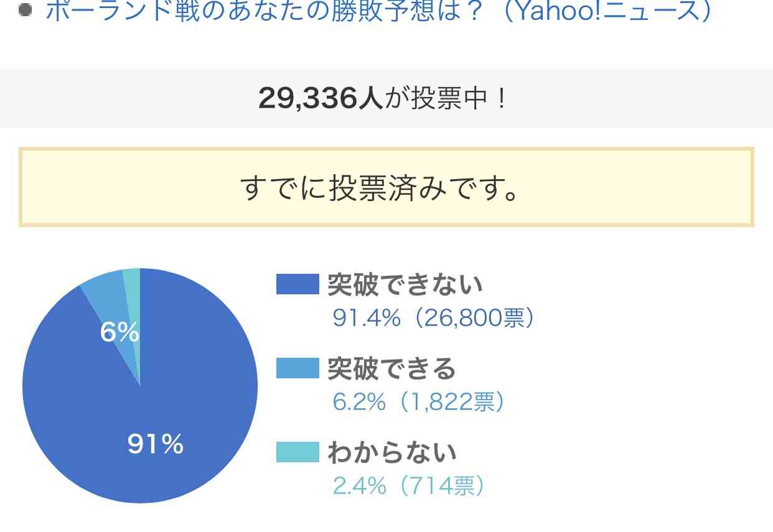773x532 pixels.
Task: Click the 29,336 vote count number
Action: (x=321, y=98)
